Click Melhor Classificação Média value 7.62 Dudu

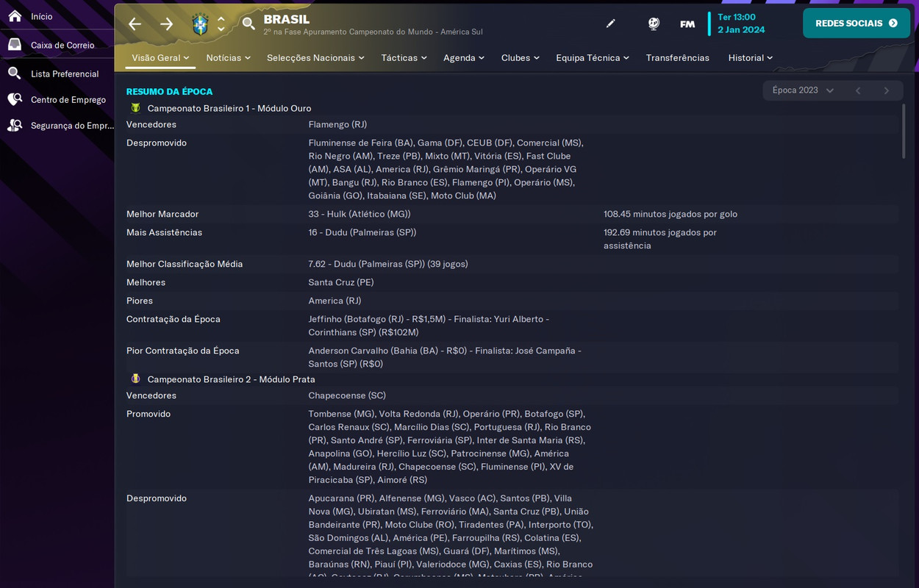point(388,264)
